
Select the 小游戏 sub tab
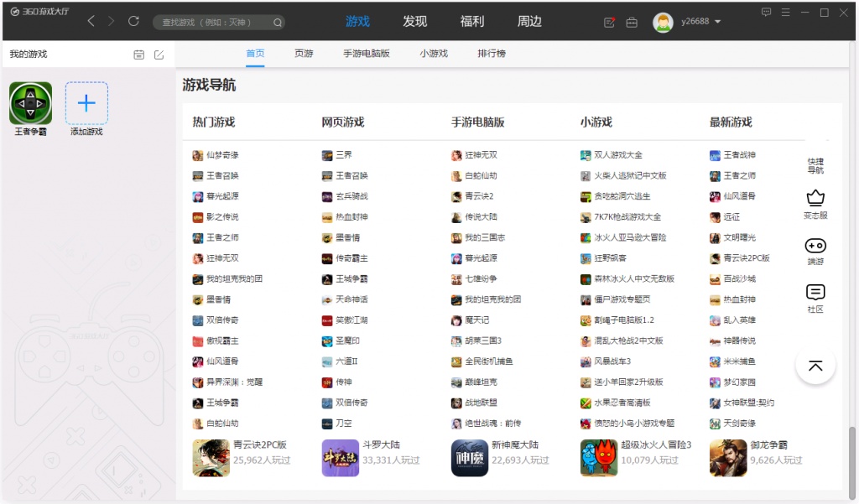434,54
